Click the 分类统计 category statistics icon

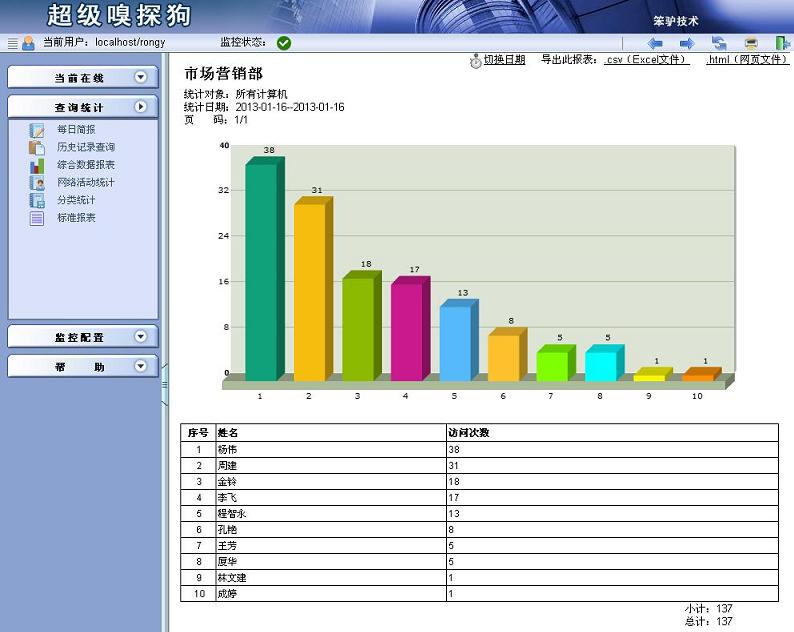tap(37, 200)
